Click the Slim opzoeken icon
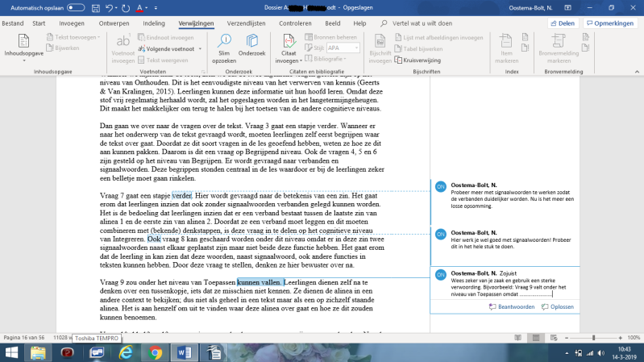Image resolution: width=644 pixels, height=362 pixels. pos(224,49)
